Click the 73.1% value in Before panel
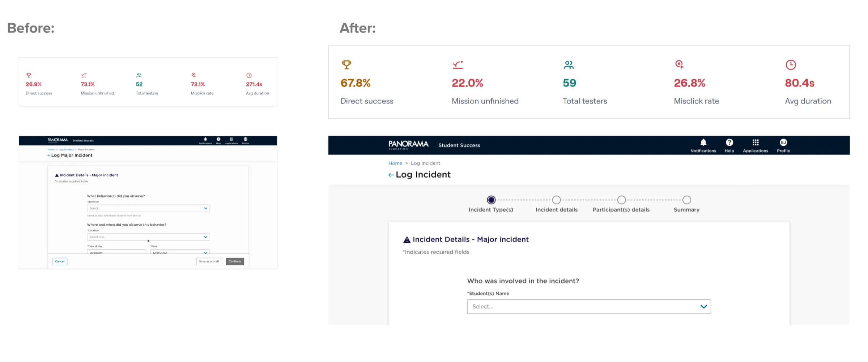Viewport: 868px width, 362px height. point(88,84)
